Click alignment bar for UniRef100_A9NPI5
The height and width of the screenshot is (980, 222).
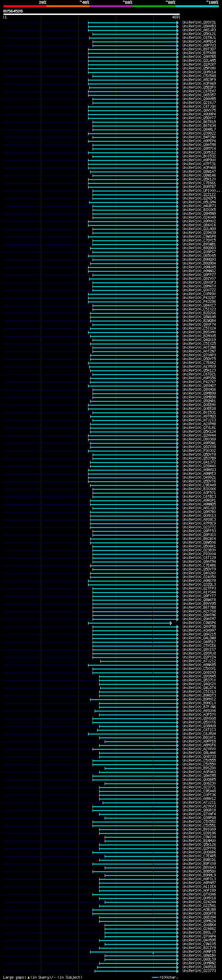134,952
